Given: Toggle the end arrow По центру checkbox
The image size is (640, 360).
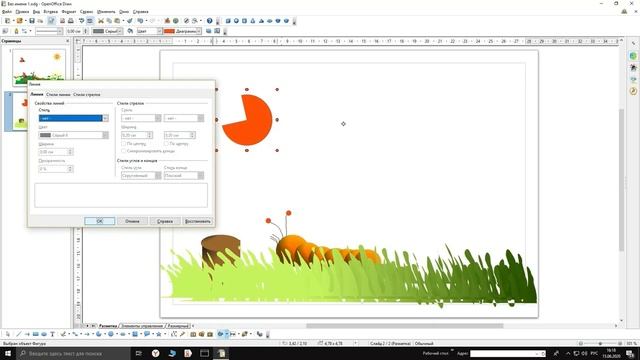Looking at the screenshot, I should 167,144.
